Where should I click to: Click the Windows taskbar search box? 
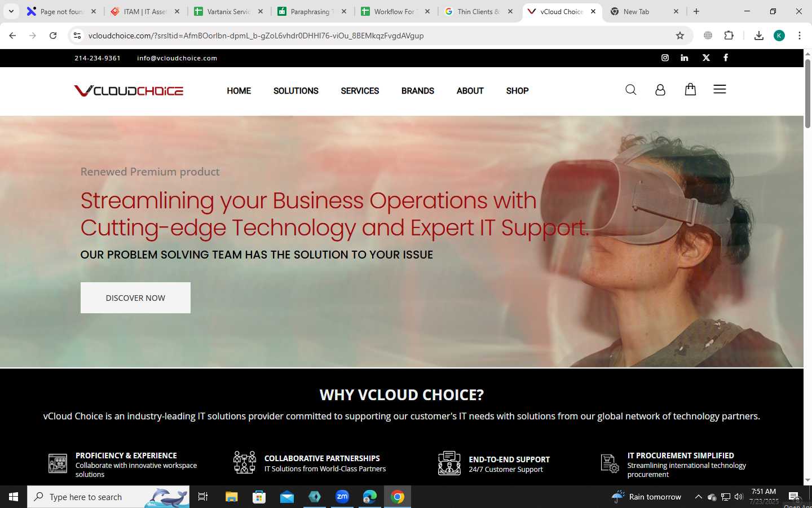point(108,497)
